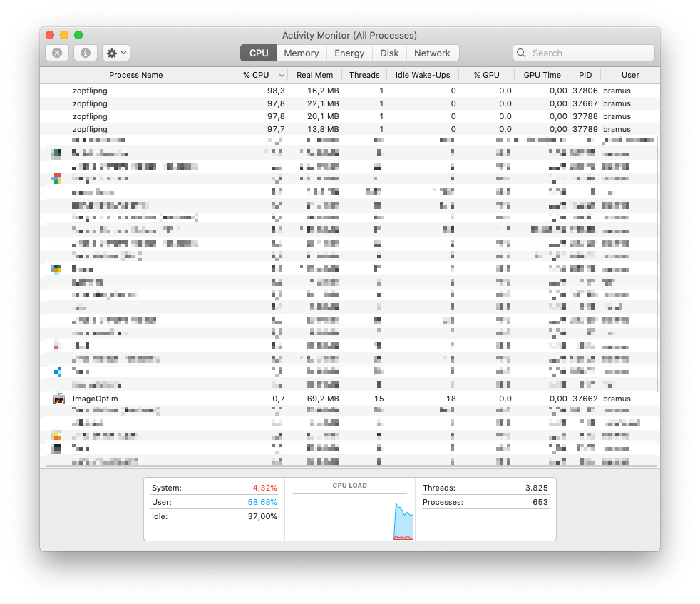Sort by GPU Time column header
Image resolution: width=700 pixels, height=604 pixels.
[x=542, y=75]
